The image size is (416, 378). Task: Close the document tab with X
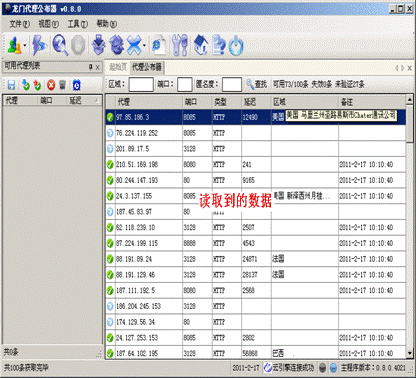click(x=410, y=68)
